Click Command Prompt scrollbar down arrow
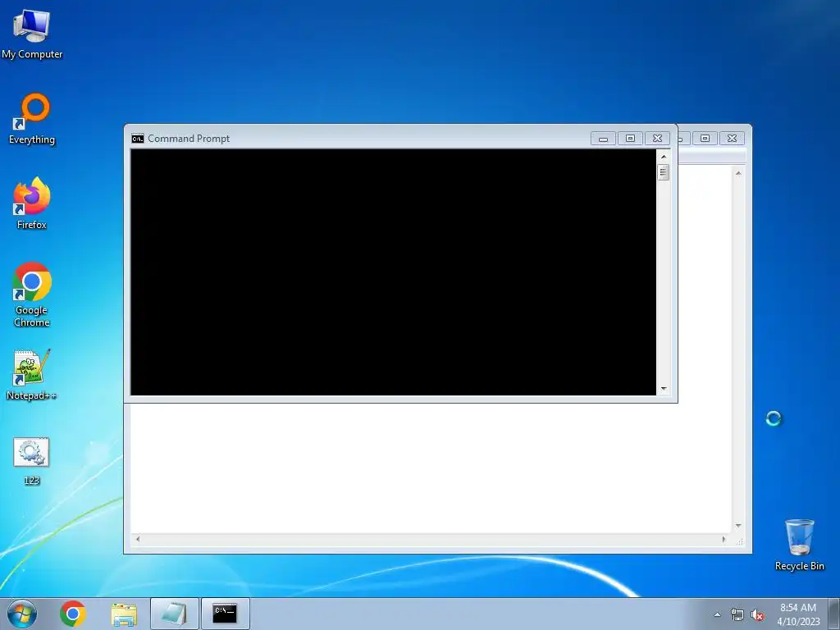This screenshot has width=840, height=630. pyautogui.click(x=664, y=389)
